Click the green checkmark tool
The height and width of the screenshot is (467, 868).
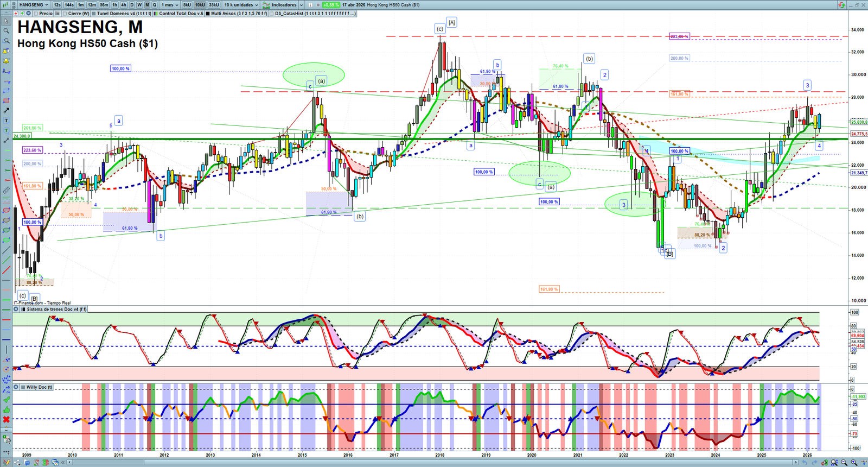click(6, 399)
